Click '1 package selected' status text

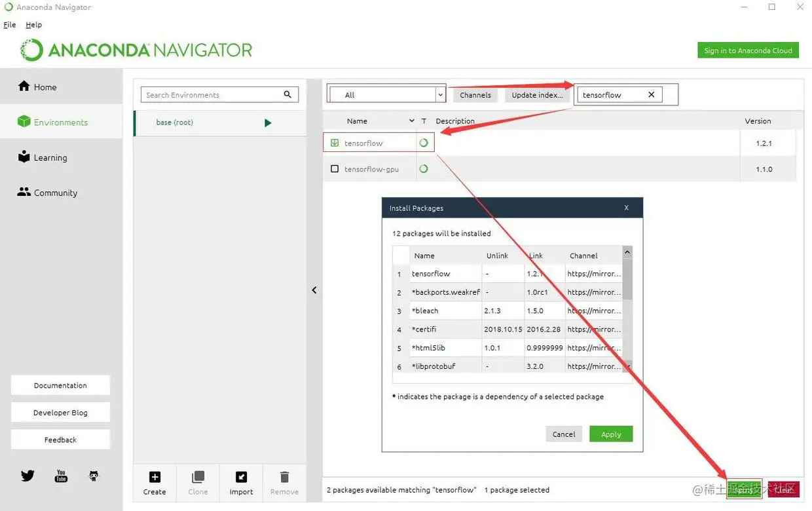click(517, 489)
